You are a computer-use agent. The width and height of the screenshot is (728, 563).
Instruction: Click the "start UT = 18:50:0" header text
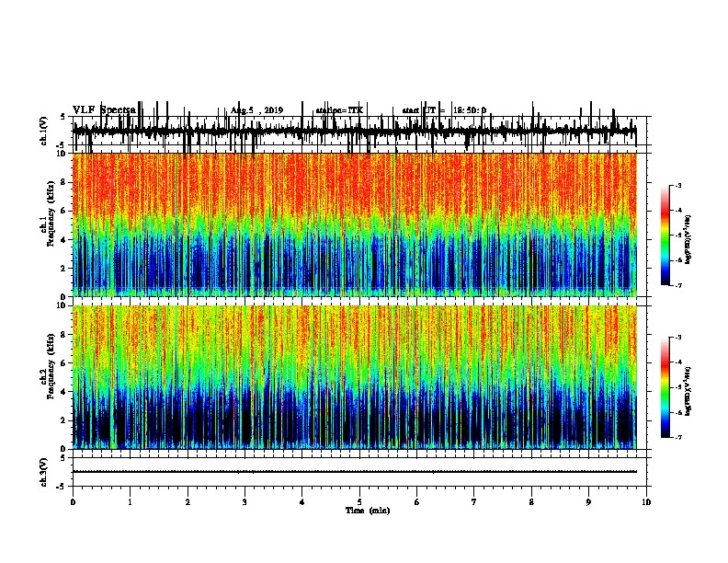pyautogui.click(x=444, y=110)
